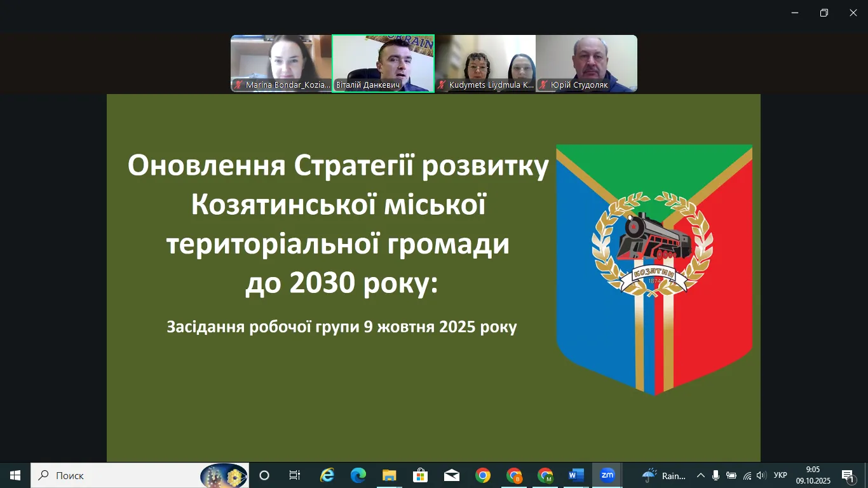This screenshot has width=868, height=488.
Task: Open the Task View icon
Action: click(295, 475)
